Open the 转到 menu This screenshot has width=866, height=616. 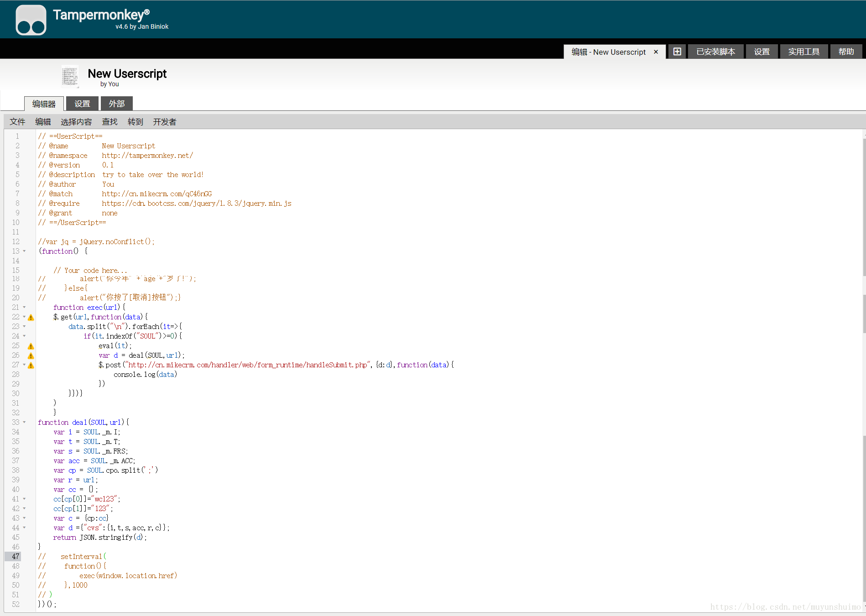coord(136,122)
